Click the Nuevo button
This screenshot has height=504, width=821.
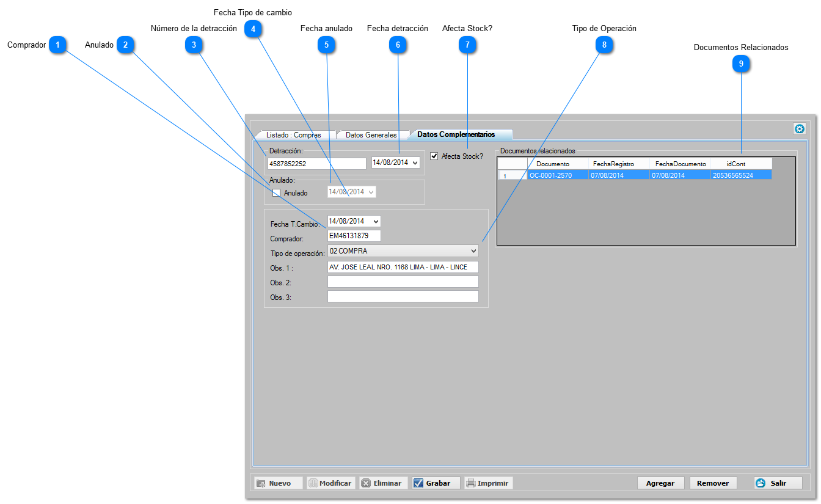pyautogui.click(x=278, y=483)
